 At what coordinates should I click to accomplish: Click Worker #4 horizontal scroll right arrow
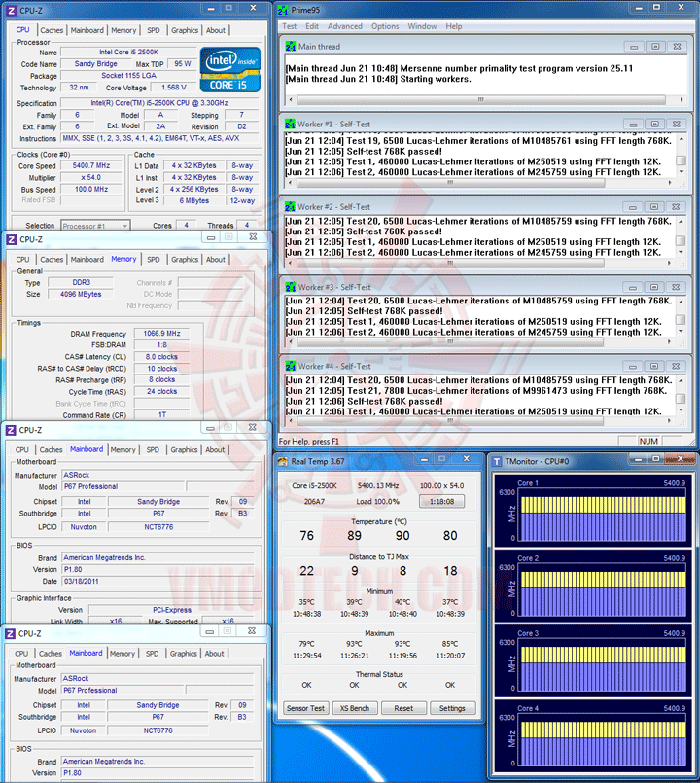[x=669, y=421]
